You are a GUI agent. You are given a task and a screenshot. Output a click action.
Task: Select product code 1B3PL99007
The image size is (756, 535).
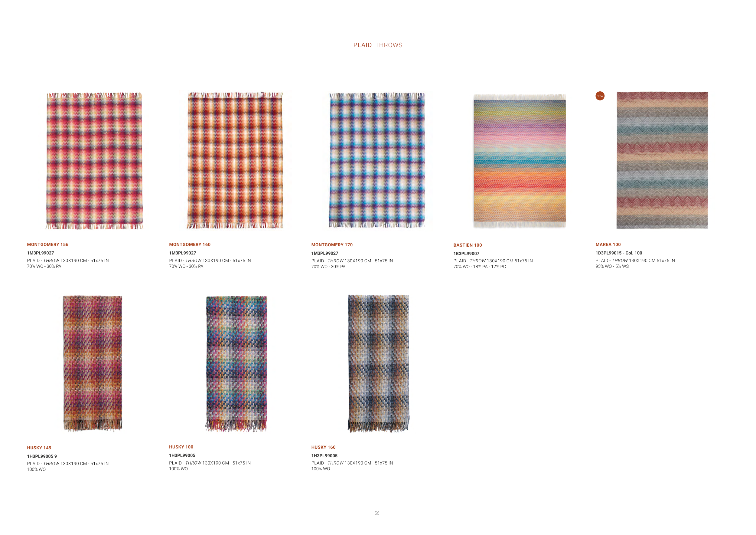pos(466,254)
